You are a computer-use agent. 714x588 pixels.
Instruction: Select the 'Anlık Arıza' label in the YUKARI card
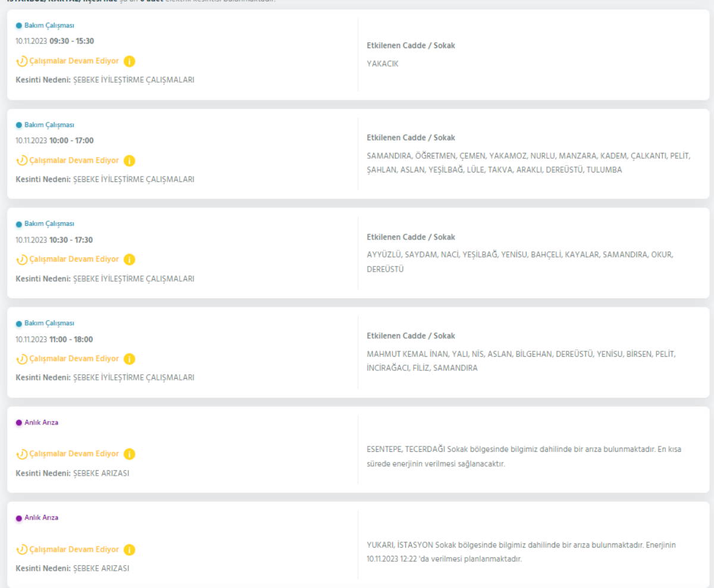[41, 518]
